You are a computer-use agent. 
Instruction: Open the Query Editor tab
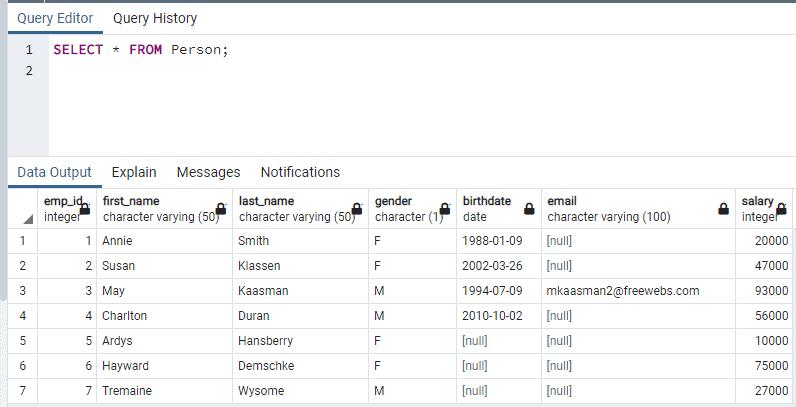pos(55,18)
